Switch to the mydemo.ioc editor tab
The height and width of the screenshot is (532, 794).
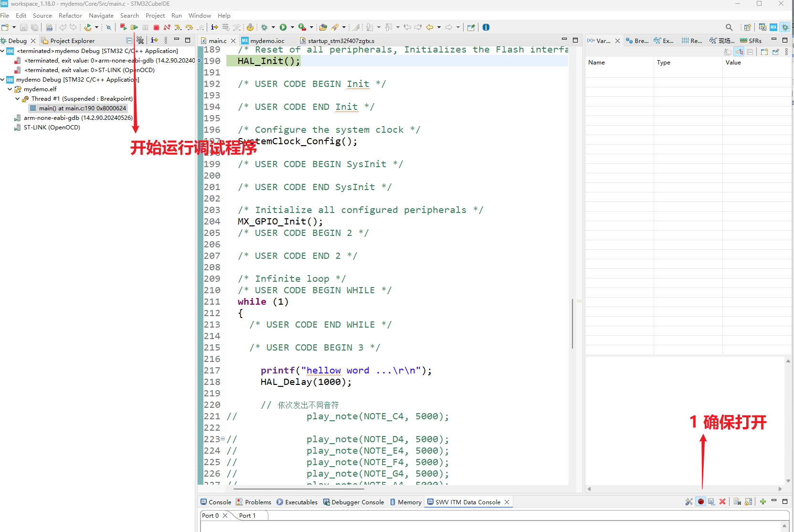[x=267, y=41]
